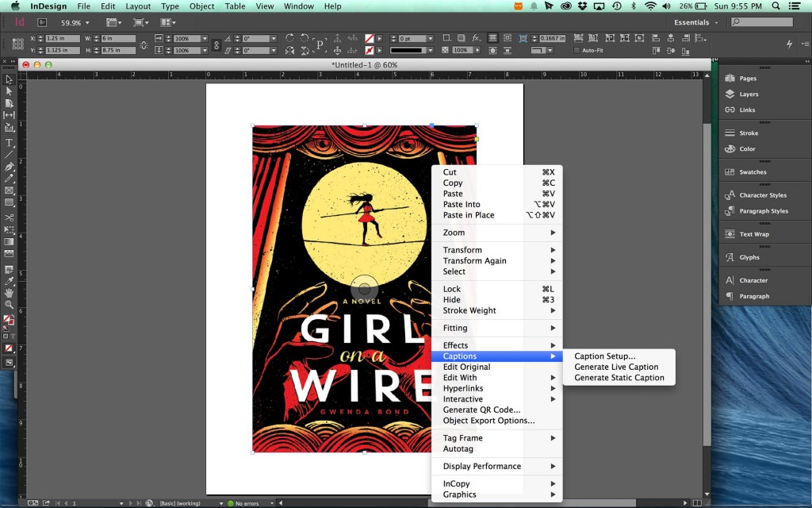The width and height of the screenshot is (812, 508).
Task: Choose Generate Static Caption
Action: 619,378
